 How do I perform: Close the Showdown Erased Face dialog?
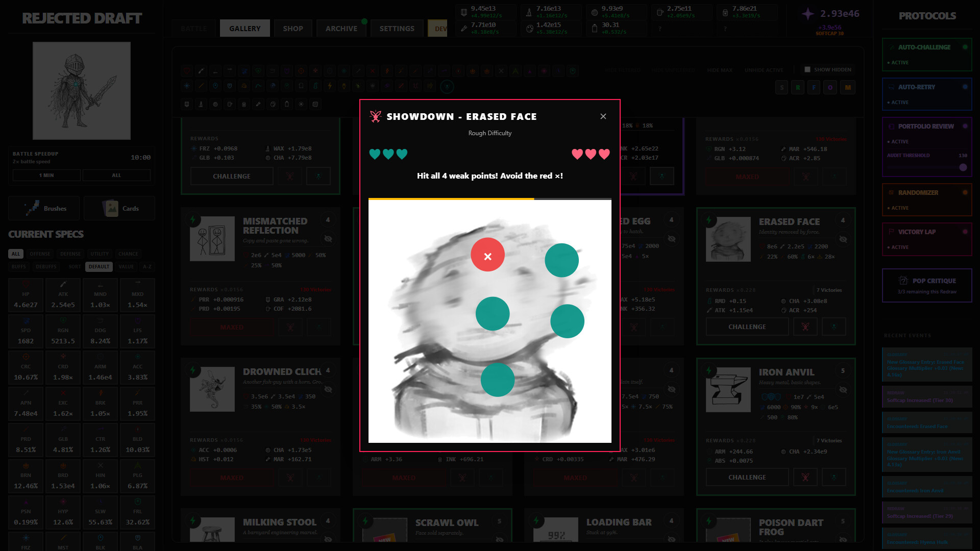click(603, 116)
